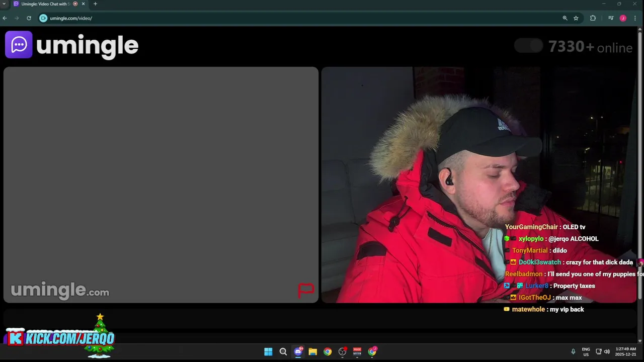The width and height of the screenshot is (644, 362).
Task: Open the Voicemeeter taskbar icon
Action: click(x=357, y=351)
